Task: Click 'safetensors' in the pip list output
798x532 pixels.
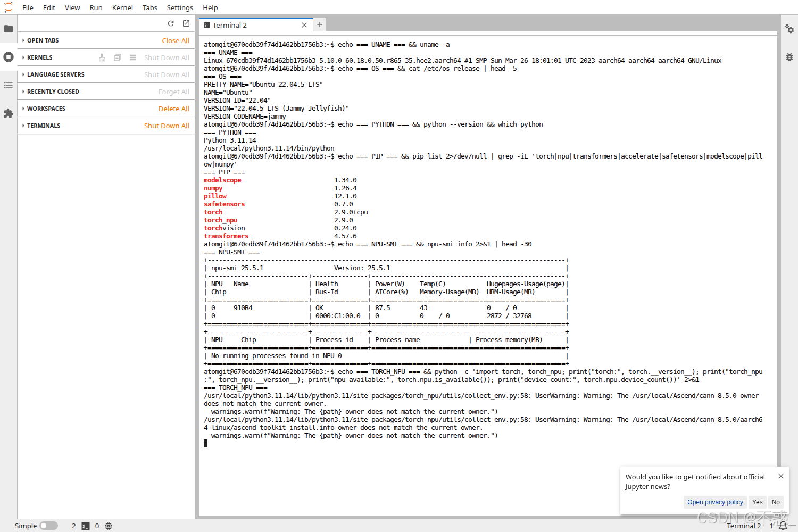Action: (x=225, y=204)
